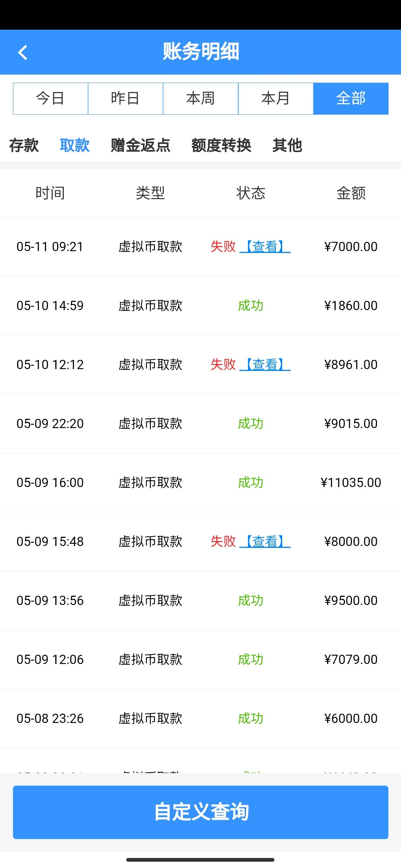Switch to 本周 date filter
401x868 pixels.
200,99
